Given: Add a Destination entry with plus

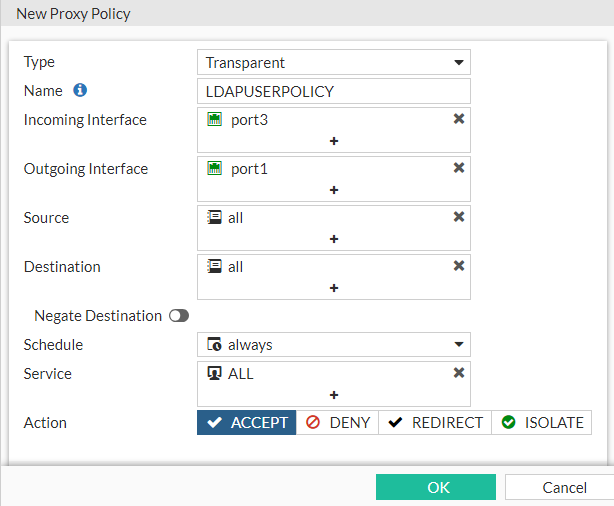Looking at the screenshot, I should (334, 288).
